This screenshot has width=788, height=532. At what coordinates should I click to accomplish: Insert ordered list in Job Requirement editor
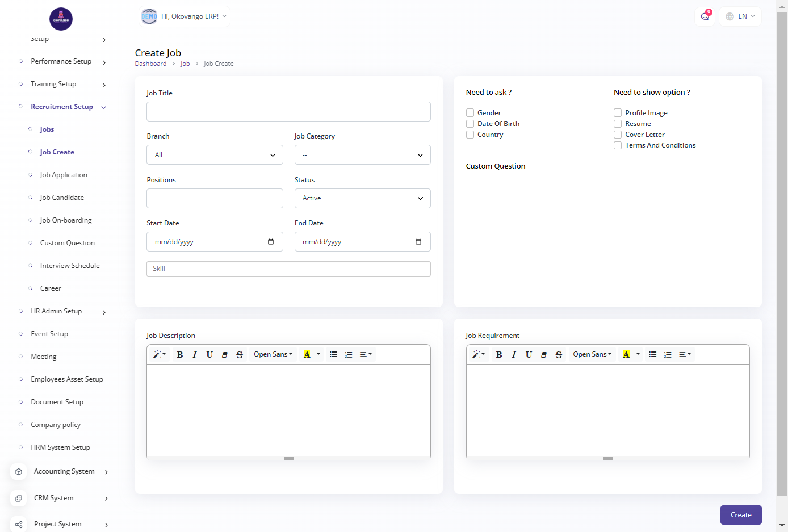(668, 354)
